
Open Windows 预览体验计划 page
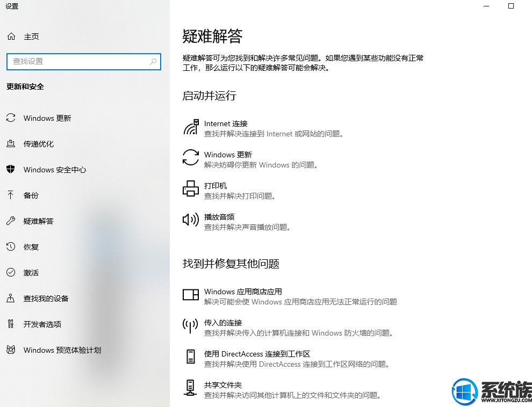coord(62,350)
